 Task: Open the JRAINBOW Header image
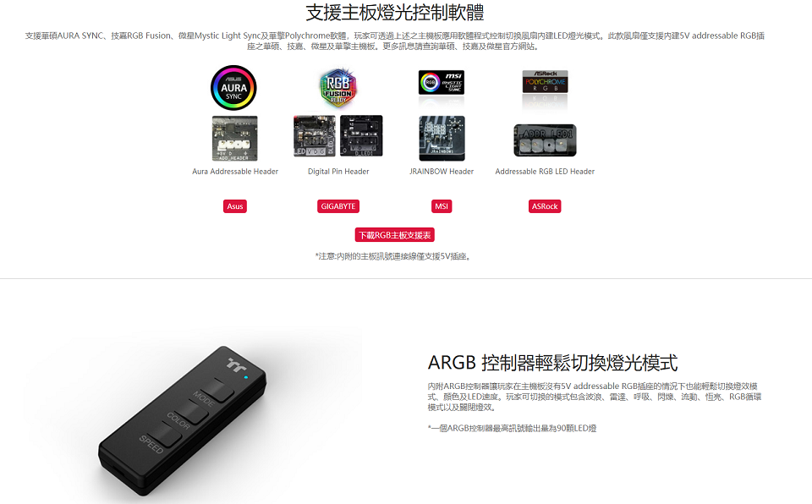click(x=442, y=139)
